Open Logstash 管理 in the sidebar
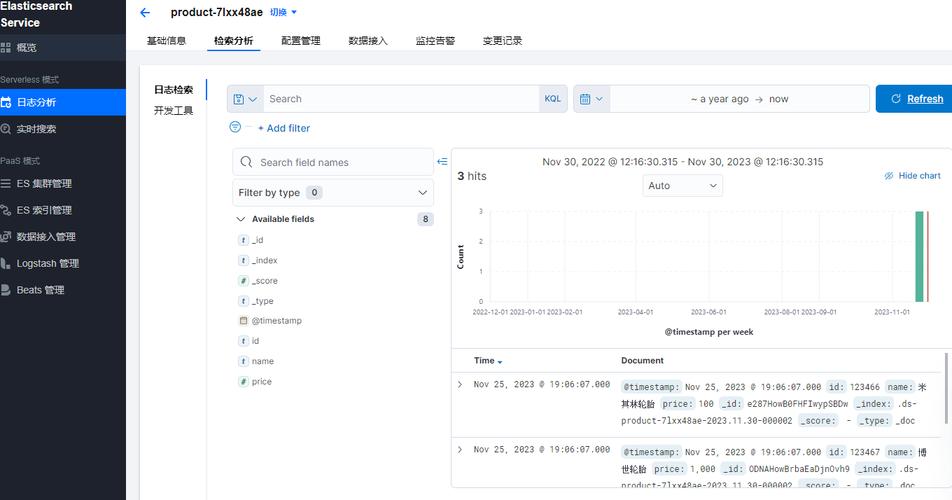Viewport: 952px width, 500px height. tap(63, 263)
